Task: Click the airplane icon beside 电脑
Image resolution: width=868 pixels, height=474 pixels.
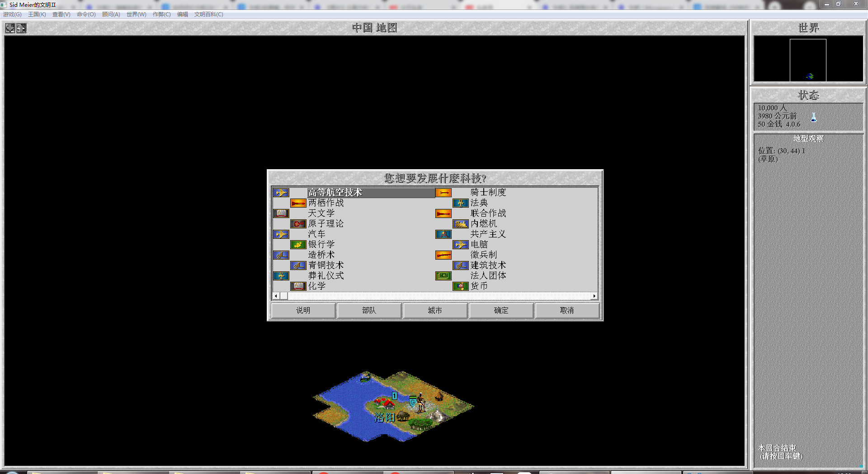Action: pyautogui.click(x=461, y=245)
